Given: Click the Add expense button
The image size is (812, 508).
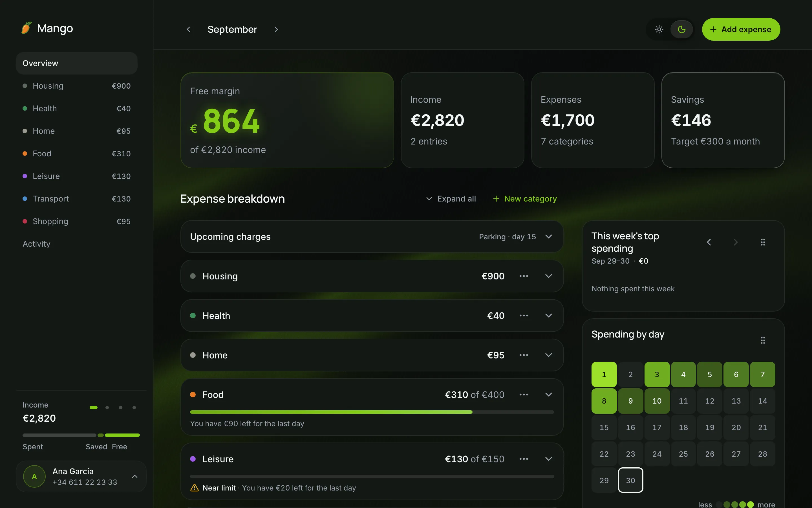Looking at the screenshot, I should (741, 29).
